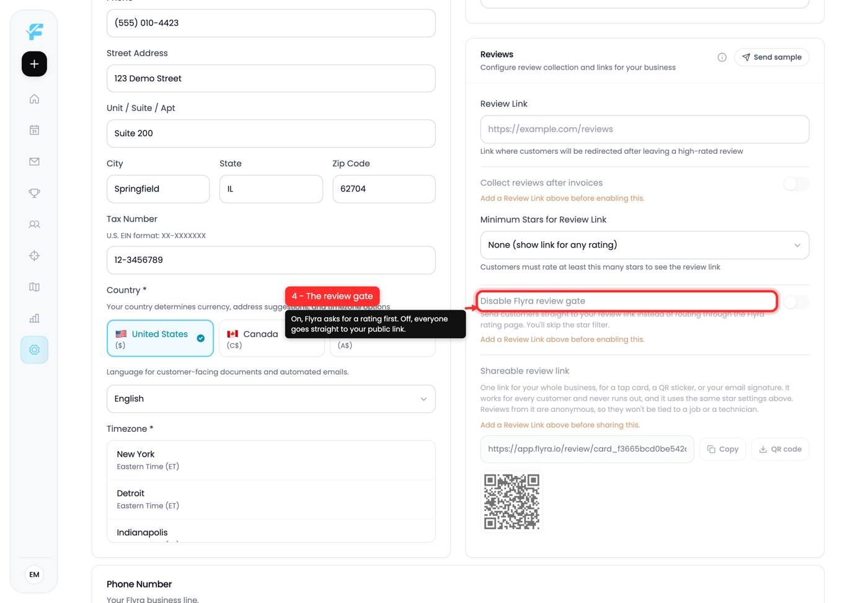Toggle Disable Flyra review gate switch

796,302
